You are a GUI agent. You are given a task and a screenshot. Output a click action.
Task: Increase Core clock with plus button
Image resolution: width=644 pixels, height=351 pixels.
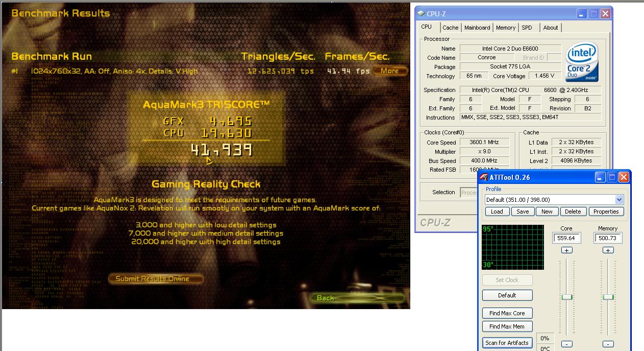click(x=566, y=250)
